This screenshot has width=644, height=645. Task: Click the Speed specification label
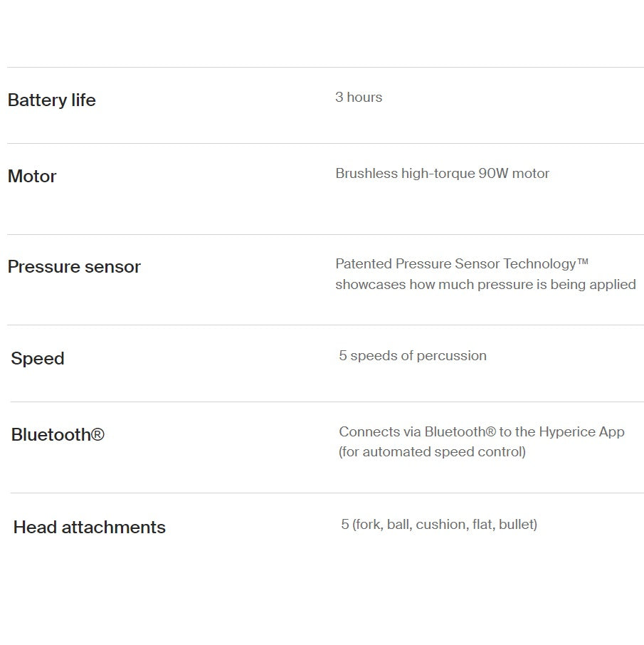[x=38, y=359]
